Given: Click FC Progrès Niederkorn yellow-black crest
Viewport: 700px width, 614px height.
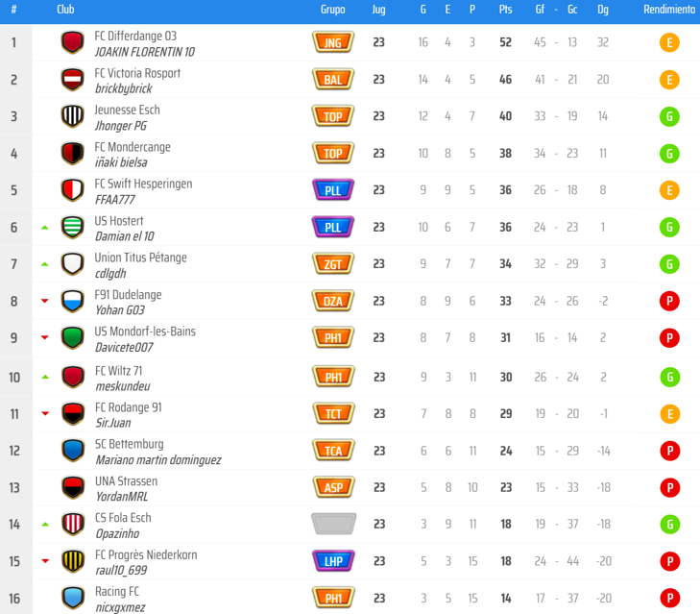Looking at the screenshot, I should (73, 561).
